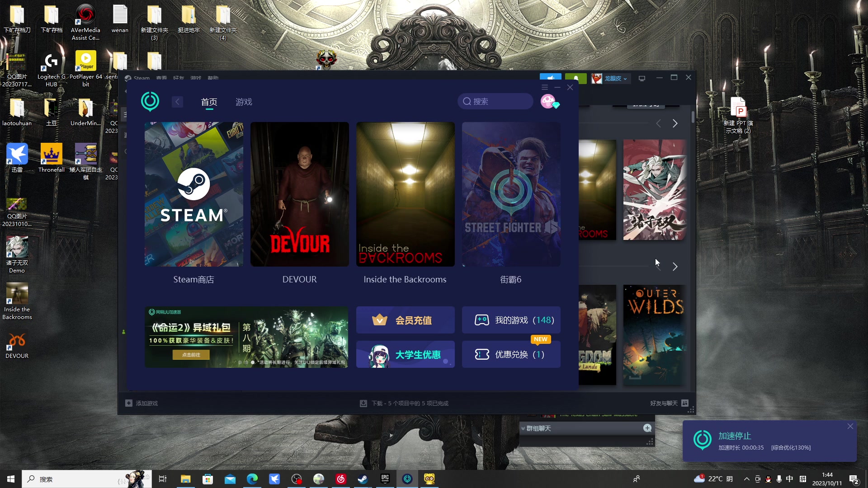Switch to the 游戏 tab
868x488 pixels.
coord(244,102)
